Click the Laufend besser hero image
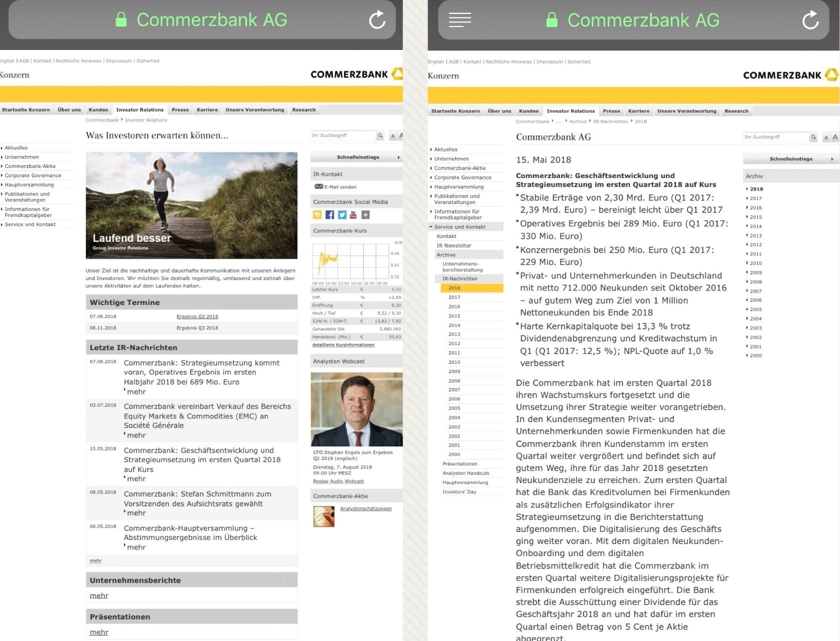The image size is (840, 641). tap(191, 205)
